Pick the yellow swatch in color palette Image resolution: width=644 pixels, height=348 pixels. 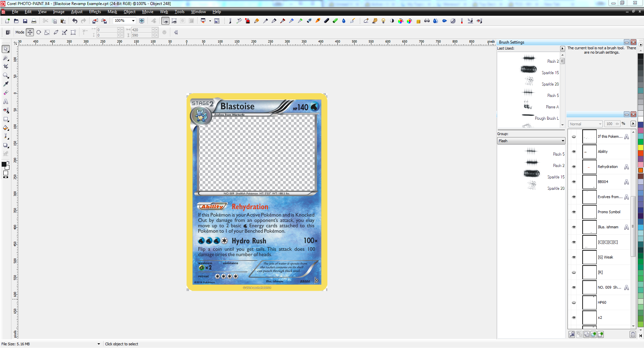pyautogui.click(x=641, y=147)
